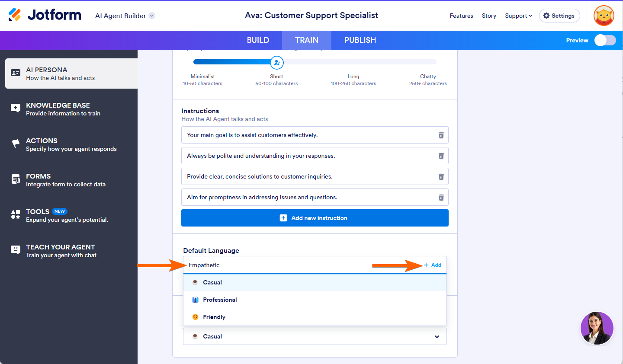Open the user avatar profile menu
Viewport: 623px width, 364px height.
point(604,16)
